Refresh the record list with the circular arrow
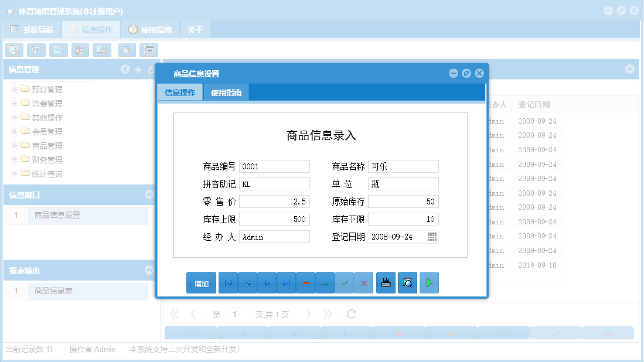 pos(350,313)
